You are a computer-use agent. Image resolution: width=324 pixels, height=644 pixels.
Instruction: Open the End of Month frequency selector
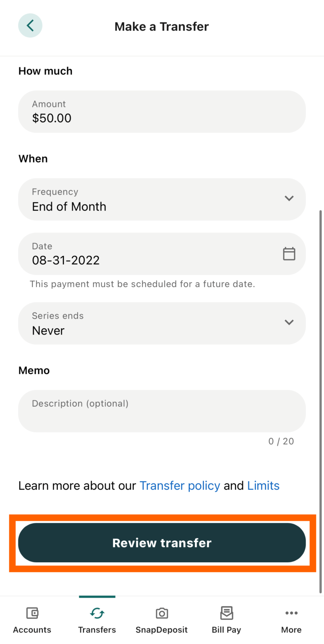[x=151, y=200]
